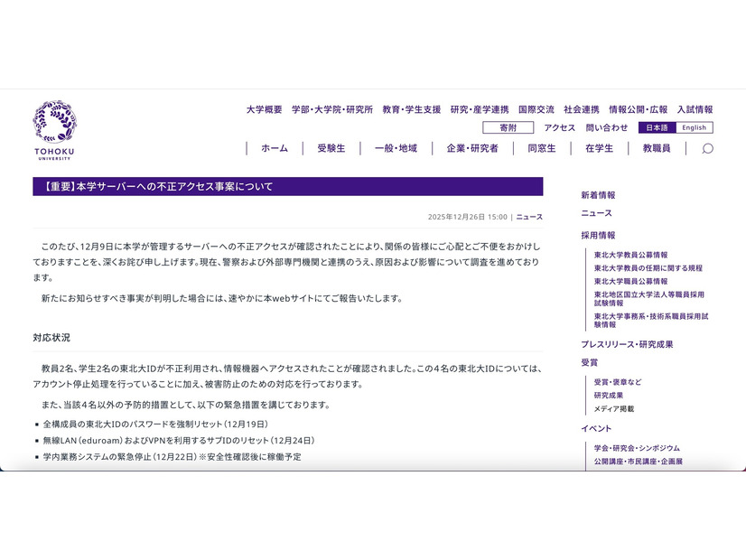Switch to the 受験生 tab
746x560 pixels.
(x=330, y=148)
